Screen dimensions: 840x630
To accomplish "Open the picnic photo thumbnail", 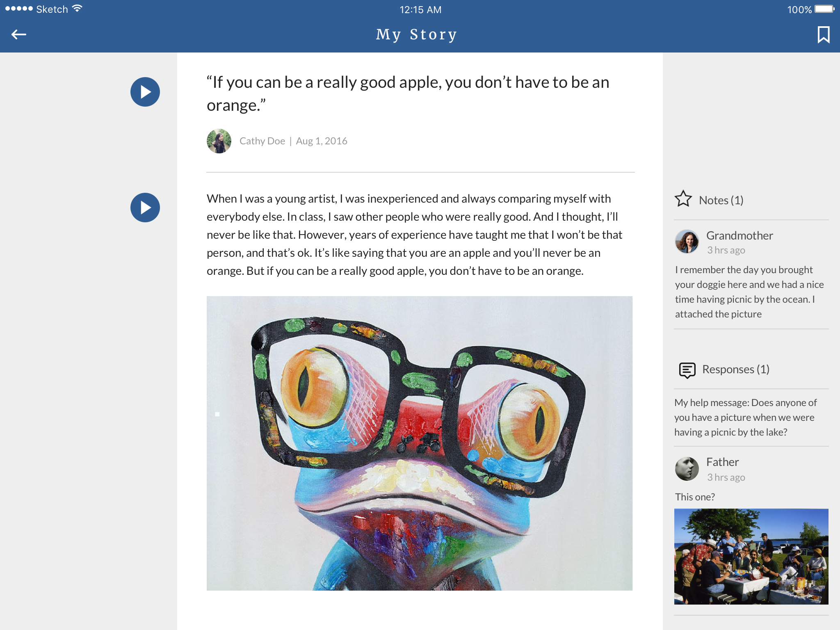I will pos(751,557).
